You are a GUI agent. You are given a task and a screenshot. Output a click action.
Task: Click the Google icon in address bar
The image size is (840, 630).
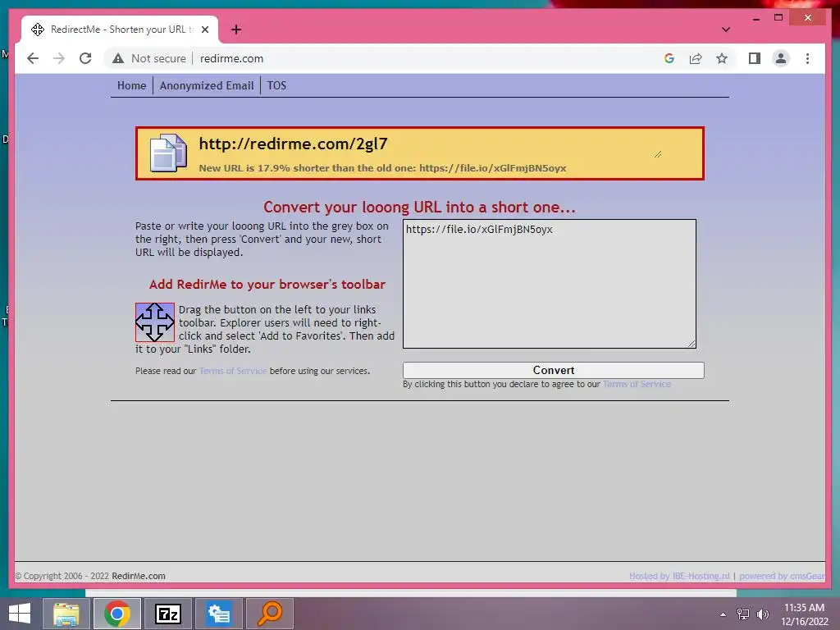(x=669, y=58)
